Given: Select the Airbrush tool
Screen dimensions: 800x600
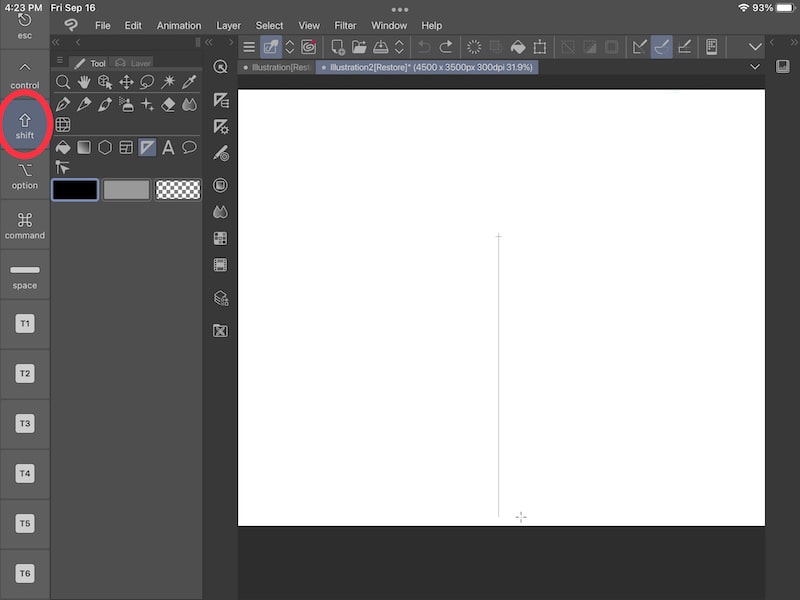Looking at the screenshot, I should 124,104.
